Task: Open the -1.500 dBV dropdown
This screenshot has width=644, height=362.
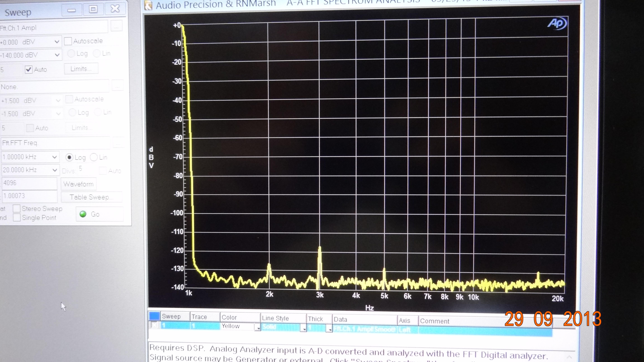Action: (58, 114)
